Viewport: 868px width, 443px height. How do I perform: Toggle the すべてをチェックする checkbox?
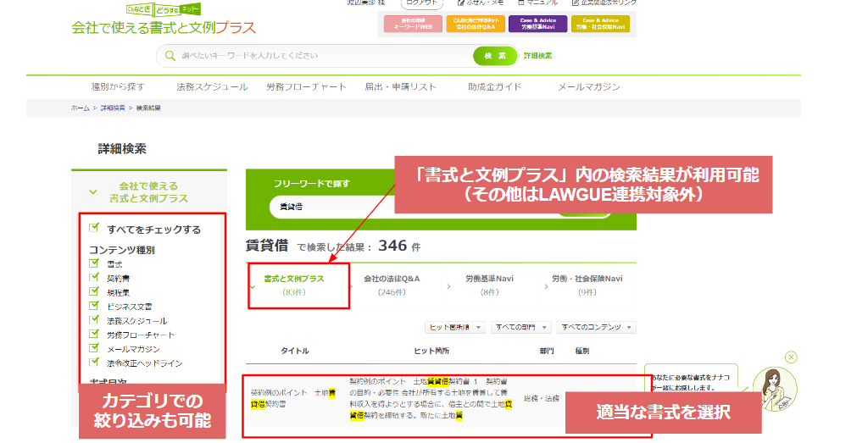coord(94,229)
